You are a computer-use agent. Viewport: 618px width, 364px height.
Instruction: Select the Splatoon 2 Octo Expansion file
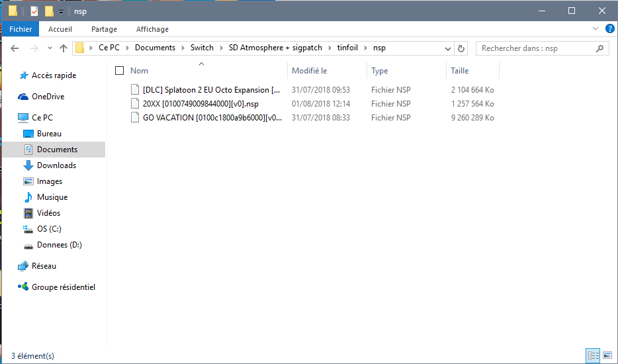pos(212,90)
